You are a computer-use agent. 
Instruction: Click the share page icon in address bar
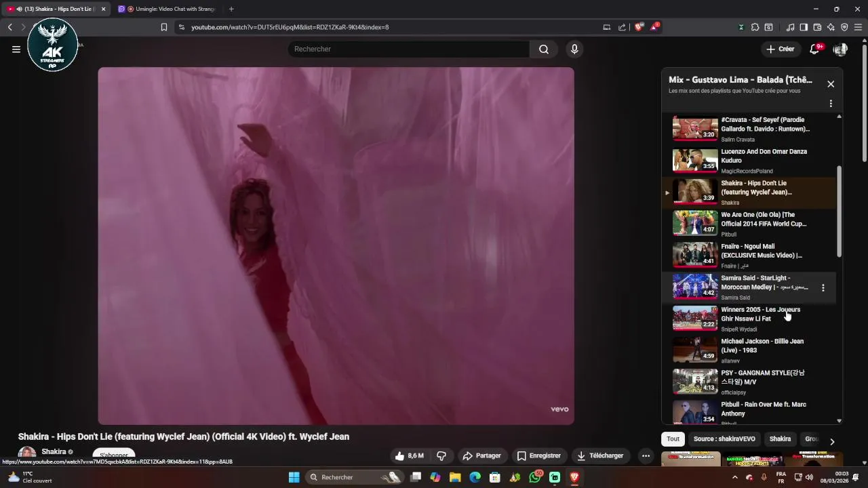click(622, 27)
